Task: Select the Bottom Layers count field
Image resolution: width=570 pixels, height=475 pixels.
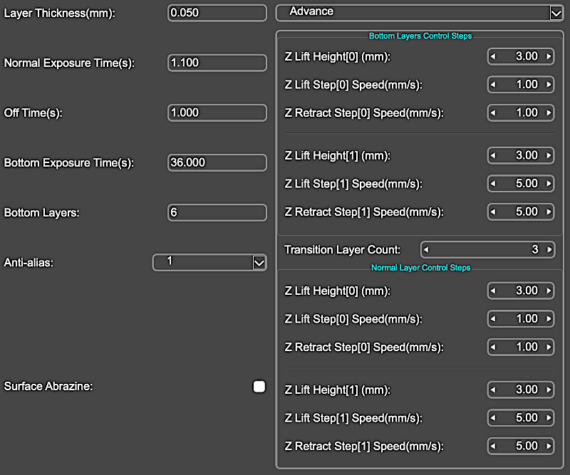Action: coord(217,213)
